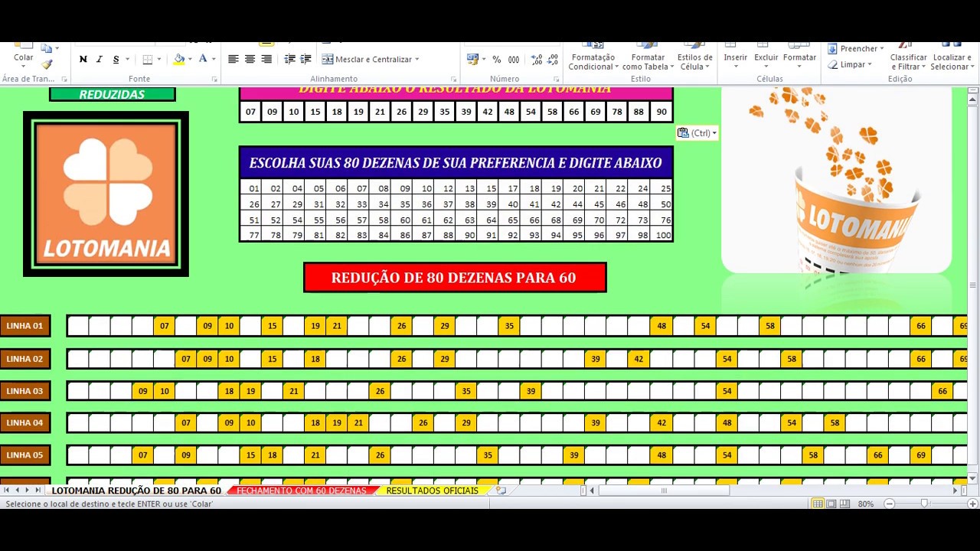Open Preencher fill menu
This screenshot has height=551, width=980.
click(856, 49)
